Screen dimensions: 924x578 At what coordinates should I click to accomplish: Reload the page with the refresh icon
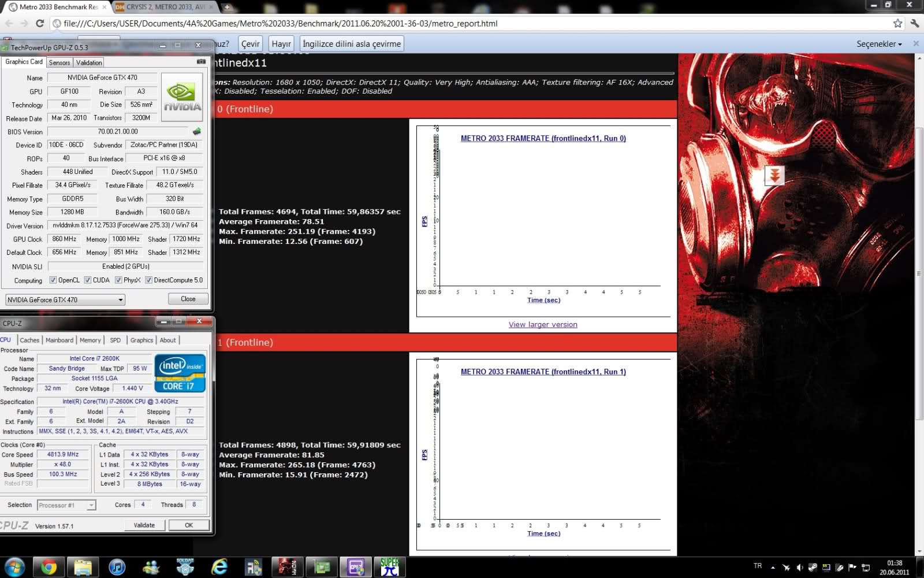tap(40, 23)
